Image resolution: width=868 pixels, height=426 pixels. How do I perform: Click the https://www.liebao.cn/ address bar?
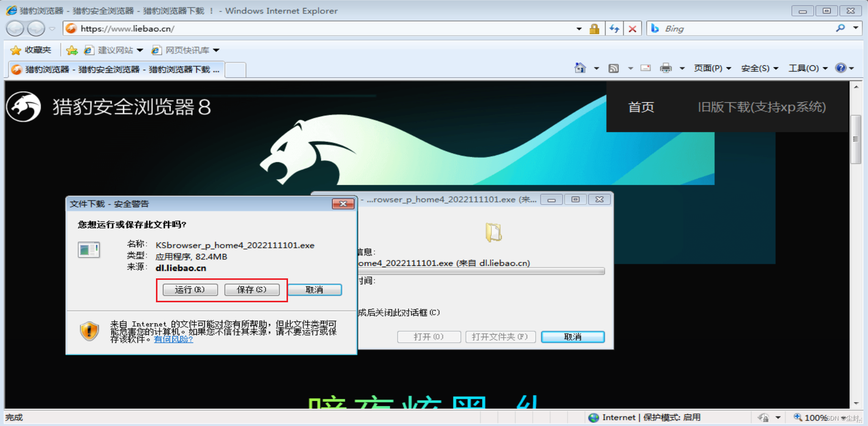point(319,28)
